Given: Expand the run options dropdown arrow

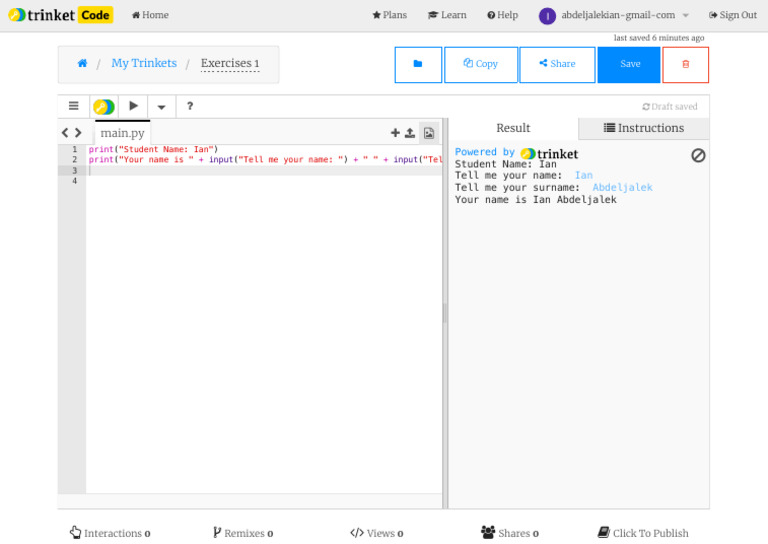Looking at the screenshot, I should (x=161, y=107).
